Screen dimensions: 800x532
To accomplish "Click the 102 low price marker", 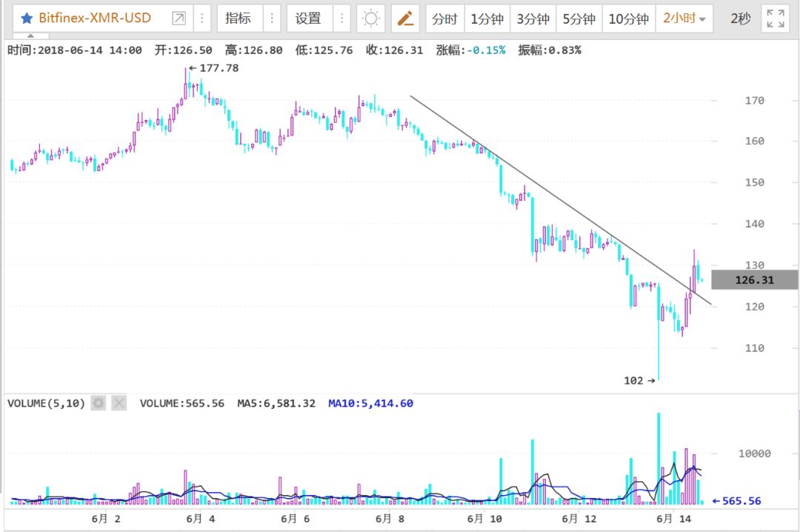I will [639, 380].
